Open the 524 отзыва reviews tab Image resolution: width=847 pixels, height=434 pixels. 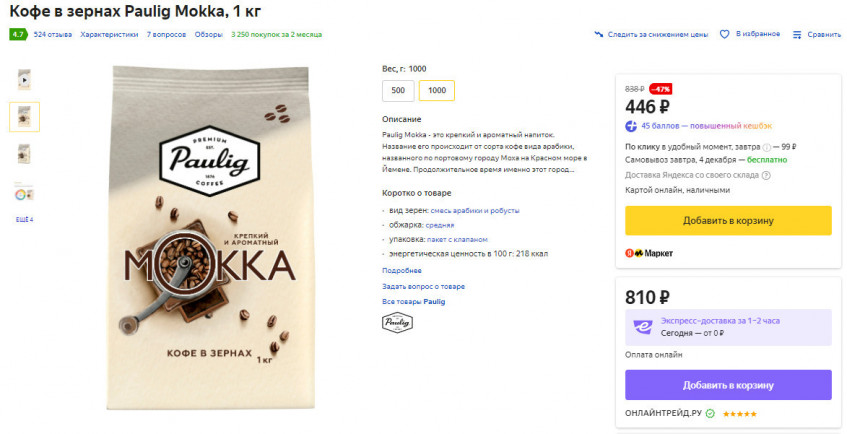click(52, 34)
